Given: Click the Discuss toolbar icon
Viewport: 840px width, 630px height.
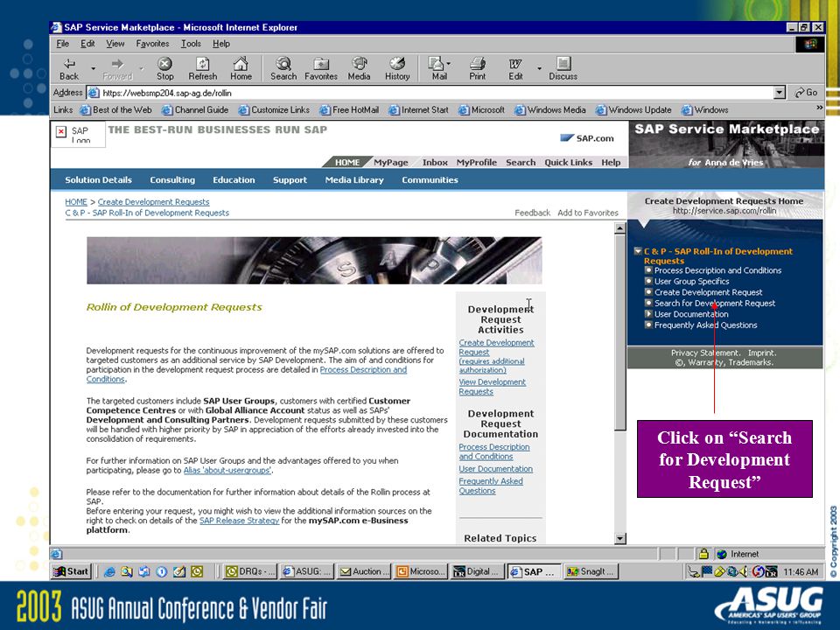Looking at the screenshot, I should coord(563,69).
